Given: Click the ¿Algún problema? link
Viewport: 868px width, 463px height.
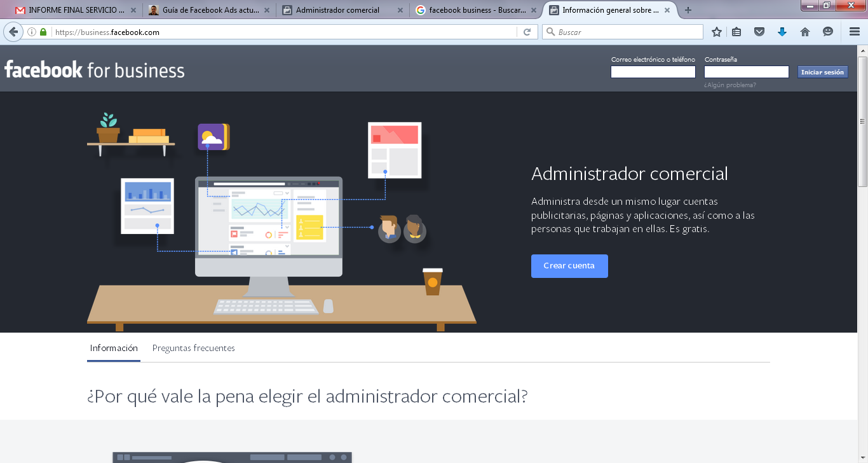Looking at the screenshot, I should pos(730,85).
